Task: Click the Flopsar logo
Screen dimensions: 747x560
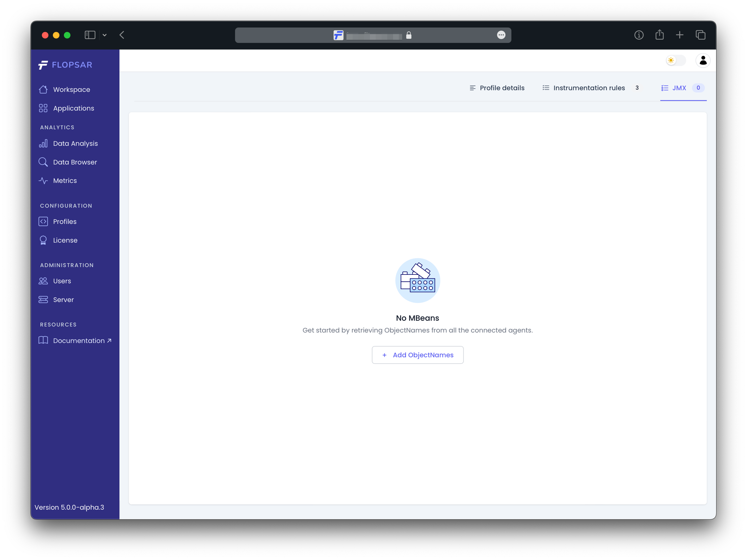Action: [x=65, y=65]
